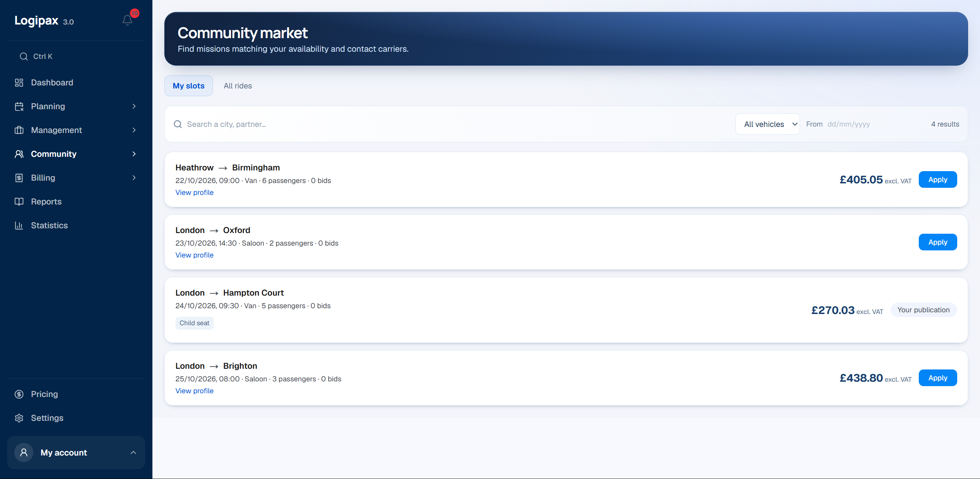Click the Community people icon
The height and width of the screenshot is (479, 980).
point(19,154)
